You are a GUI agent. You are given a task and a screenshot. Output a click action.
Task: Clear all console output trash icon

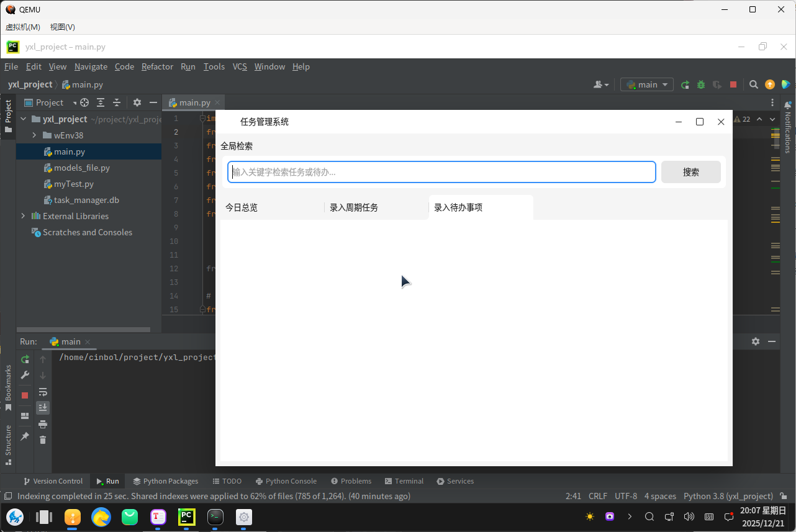click(43, 440)
